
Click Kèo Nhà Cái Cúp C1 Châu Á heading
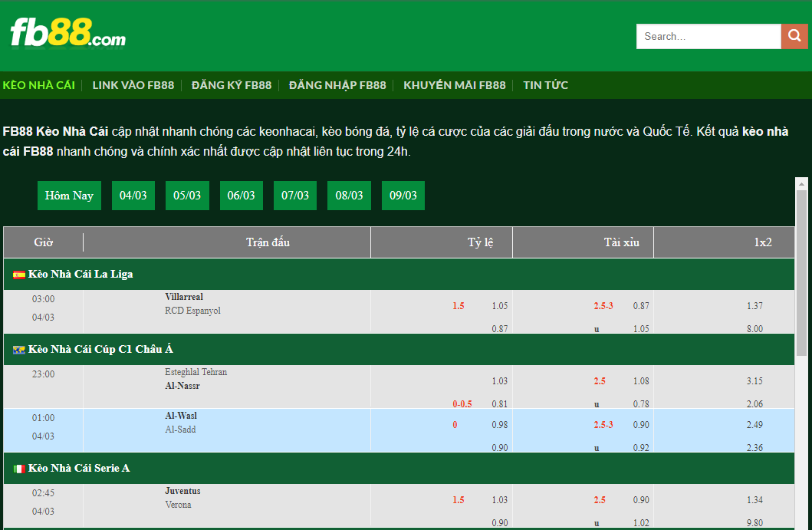pos(100,349)
